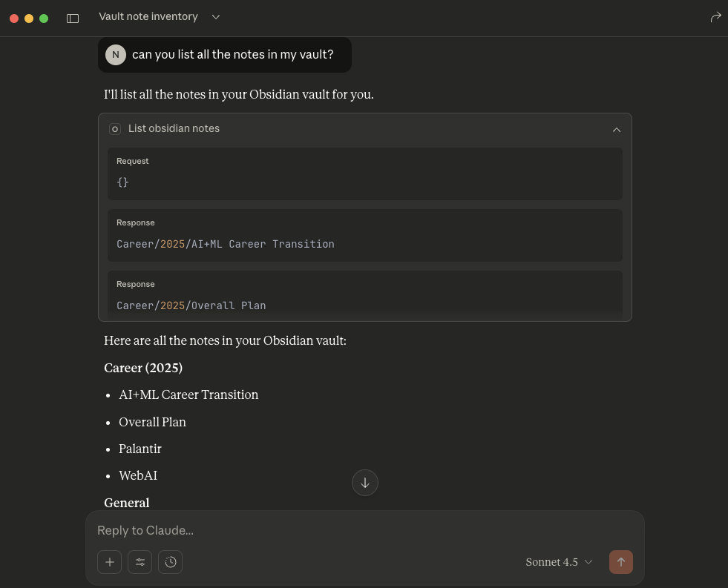Viewport: 728px width, 588px height.
Task: Click the user's vault question message
Action: (233, 55)
